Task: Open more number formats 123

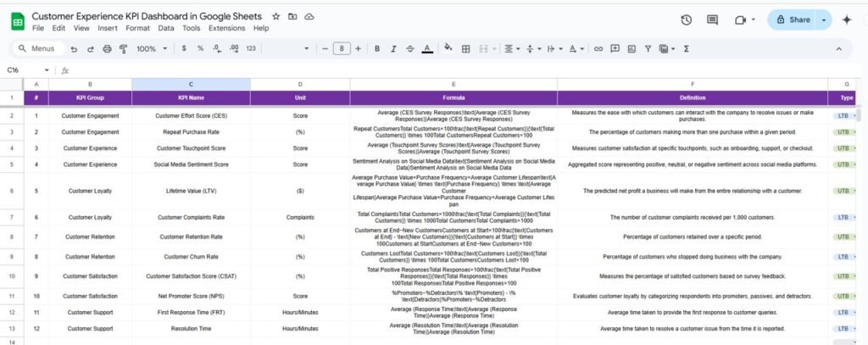Action: 251,48
